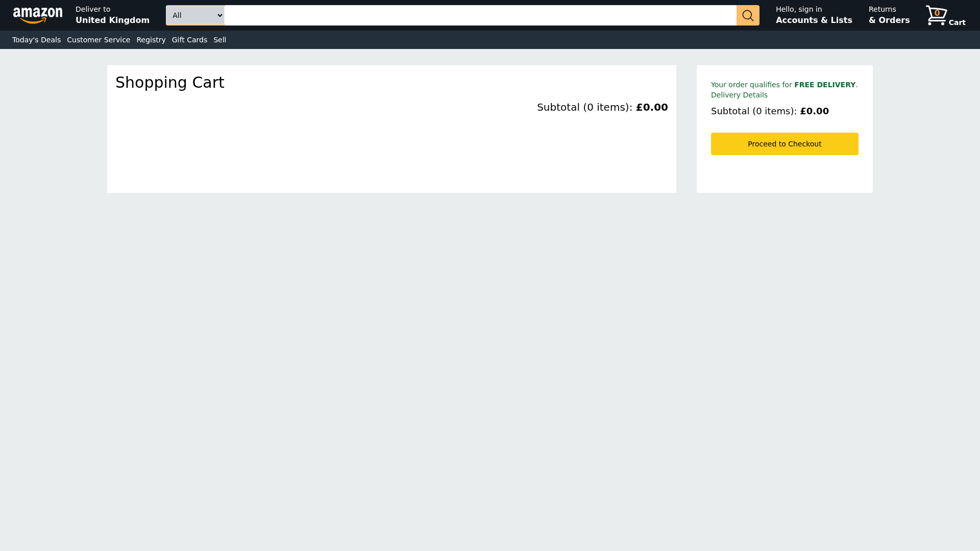Click inside the search input field
The image size is (980, 551).
click(x=480, y=15)
